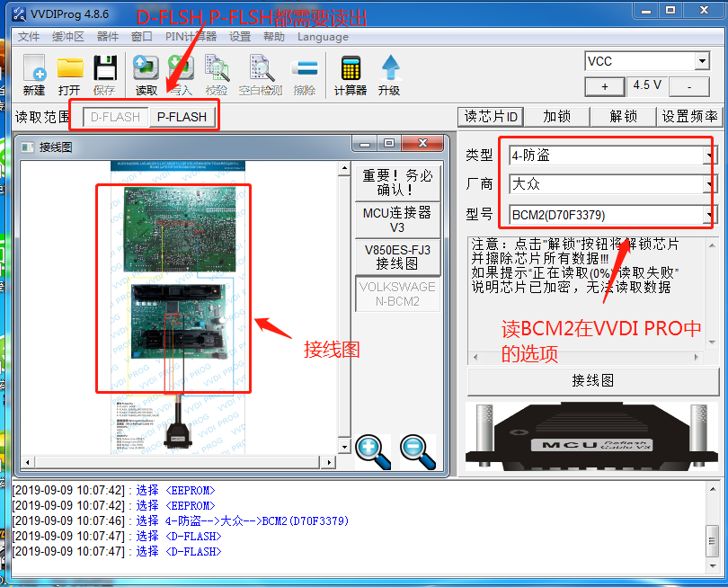Image resolution: width=728 pixels, height=587 pixels.
Task: Click the 校验 (Verify) toolbar icon
Action: (217, 75)
